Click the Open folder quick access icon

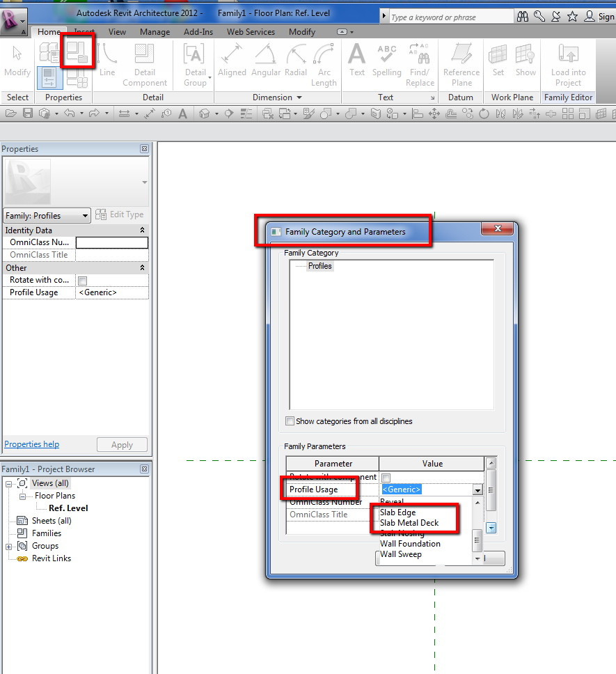pos(10,113)
